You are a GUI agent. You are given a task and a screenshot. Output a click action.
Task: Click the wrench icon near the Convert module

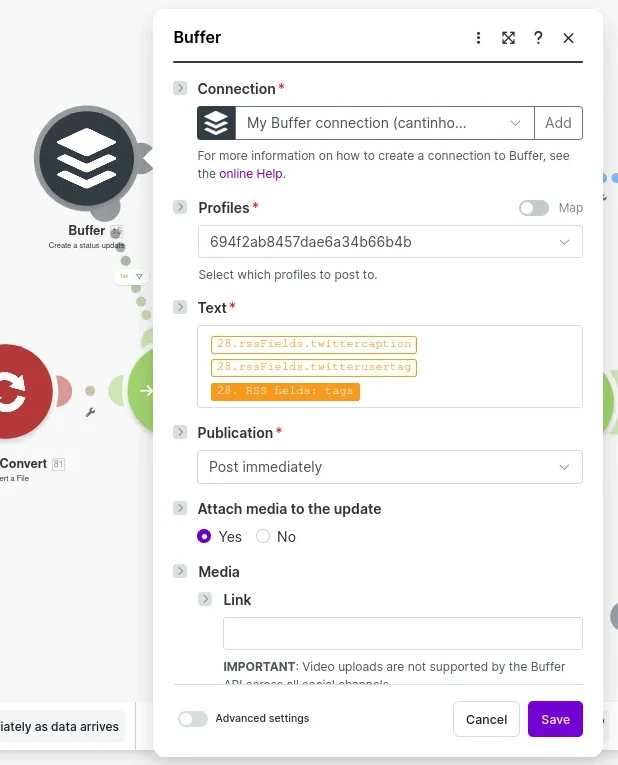coord(91,411)
